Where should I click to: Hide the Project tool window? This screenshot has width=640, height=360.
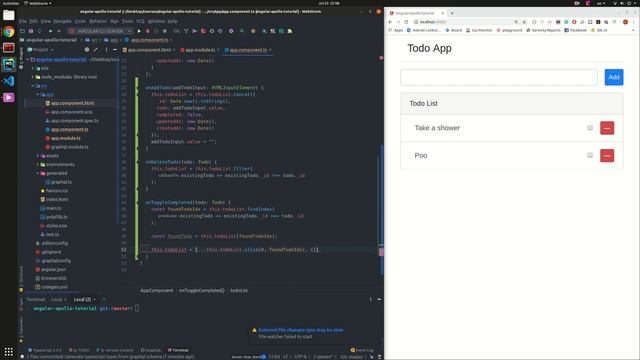coord(115,50)
